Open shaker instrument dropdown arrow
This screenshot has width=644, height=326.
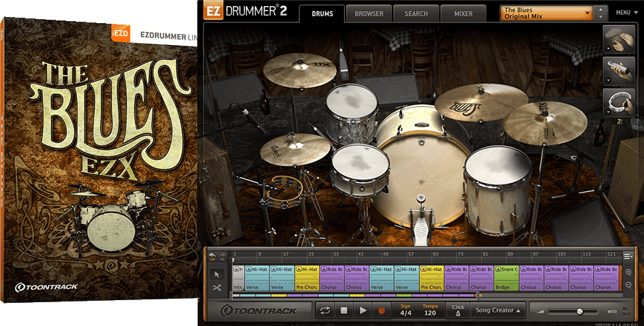click(607, 80)
